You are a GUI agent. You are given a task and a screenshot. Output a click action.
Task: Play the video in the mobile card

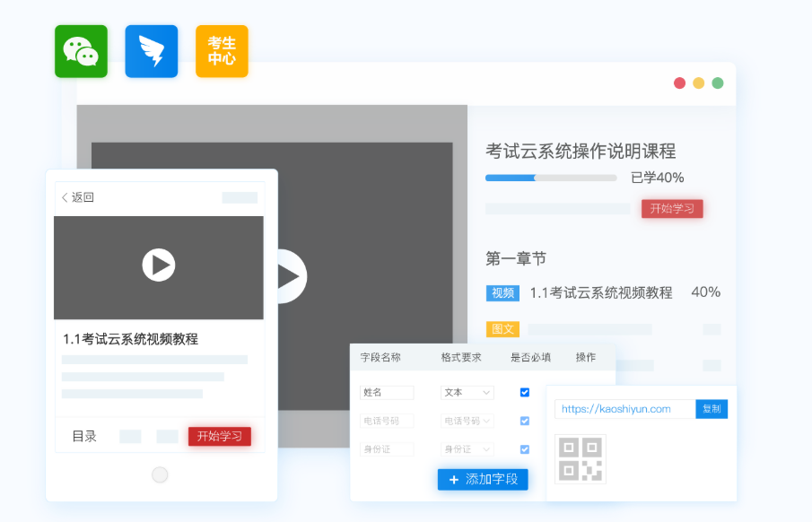click(x=159, y=265)
